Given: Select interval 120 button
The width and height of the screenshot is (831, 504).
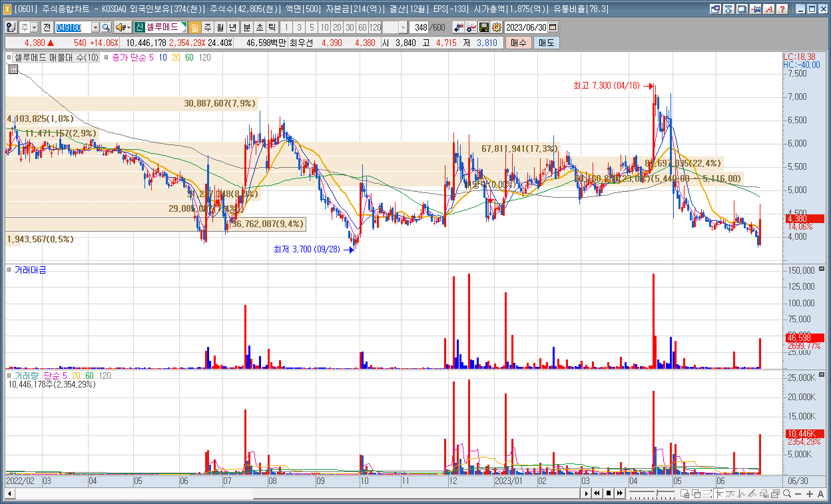Looking at the screenshot, I should (375, 27).
